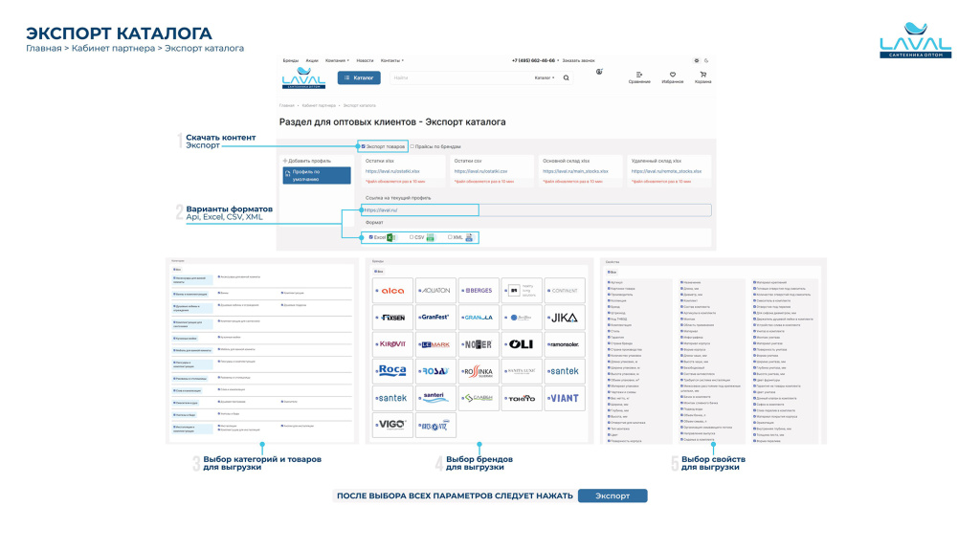Enable the Прайсы по брендам checkbox
Screen dimensions: 980x550
click(412, 146)
